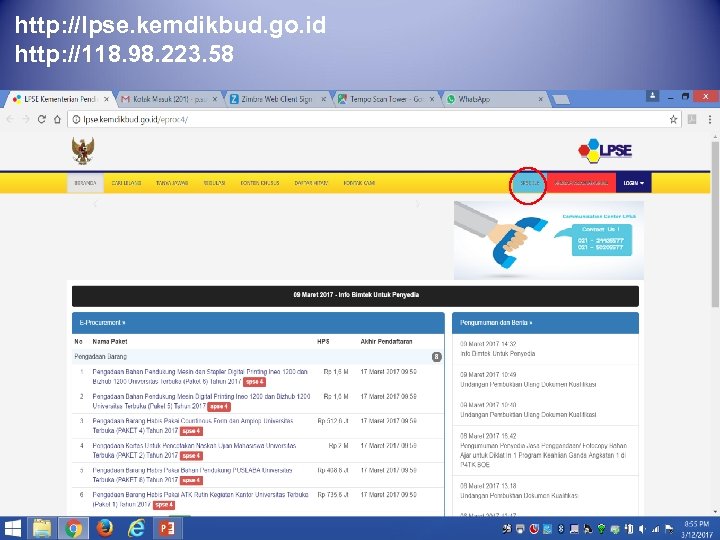The image size is (720, 540).
Task: Click the Garuda emblem logo
Action: 83,151
